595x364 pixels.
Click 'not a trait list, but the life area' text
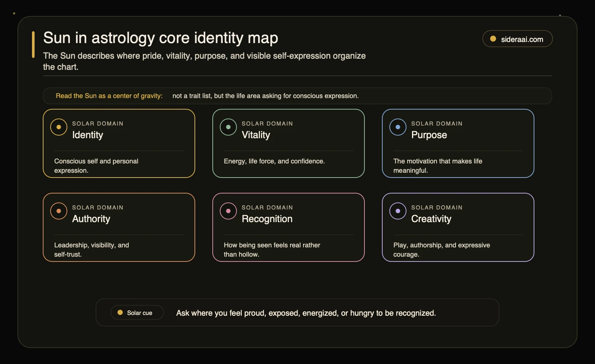pos(266,96)
